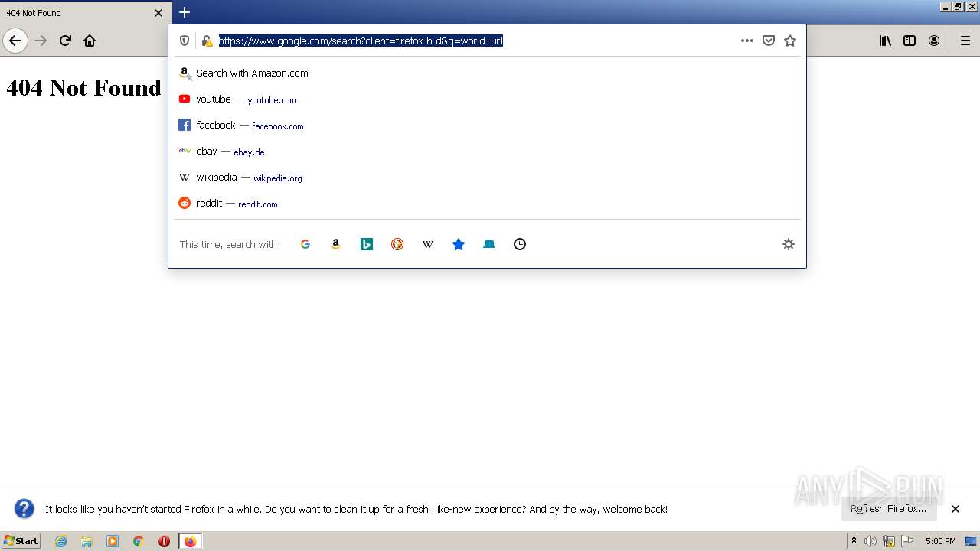Save page to Pocket

[769, 41]
